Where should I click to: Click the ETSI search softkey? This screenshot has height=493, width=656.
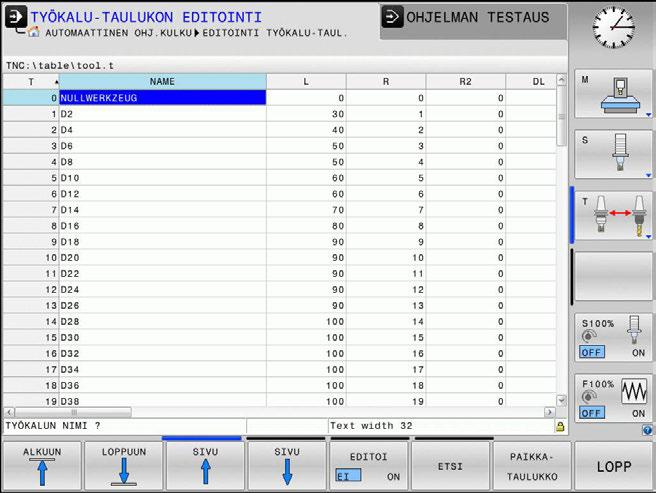click(x=450, y=466)
